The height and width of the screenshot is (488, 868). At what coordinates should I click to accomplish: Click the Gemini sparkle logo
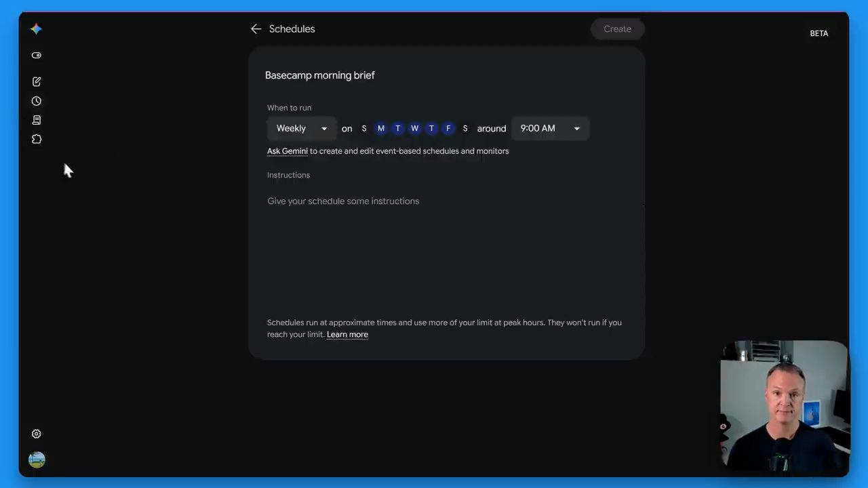point(37,28)
